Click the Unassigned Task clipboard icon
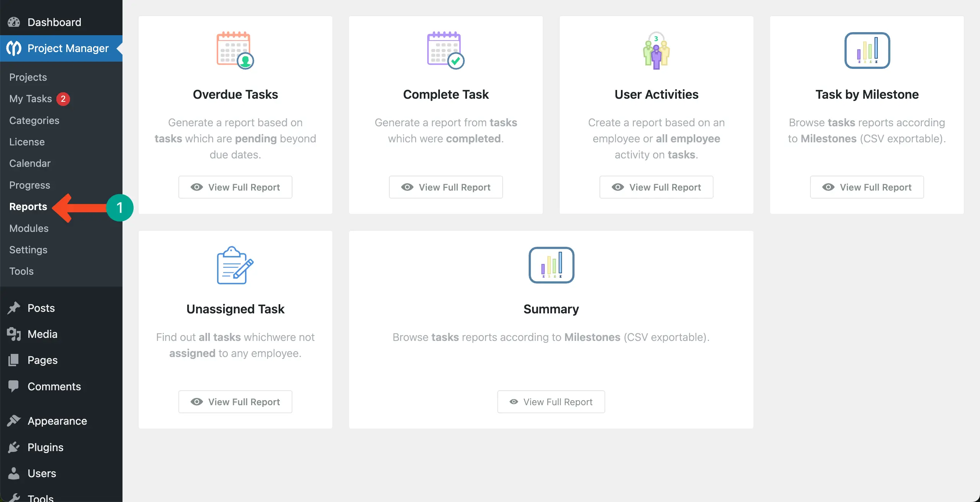The height and width of the screenshot is (502, 980). [x=235, y=265]
